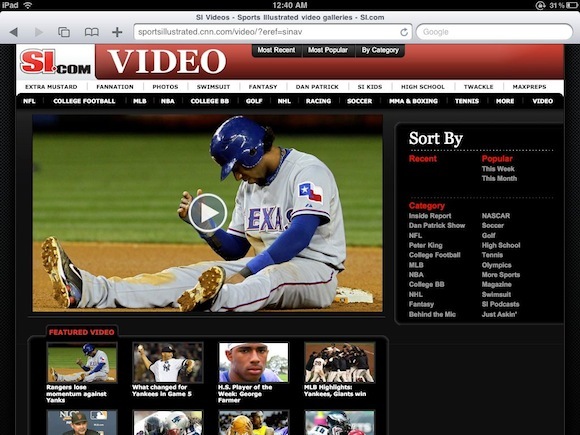Open the NASCAR category
Screen dimensions: 580x435
(496, 216)
